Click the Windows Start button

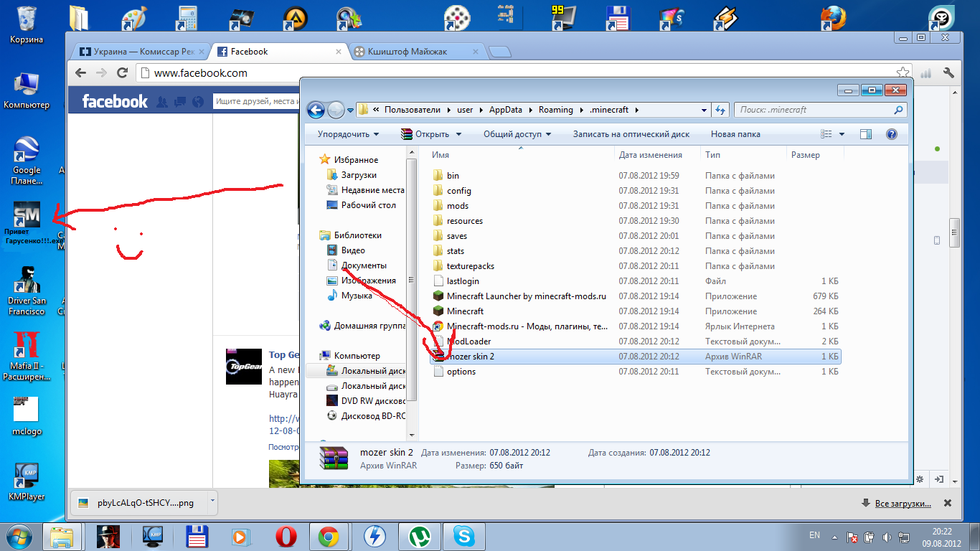[19, 536]
